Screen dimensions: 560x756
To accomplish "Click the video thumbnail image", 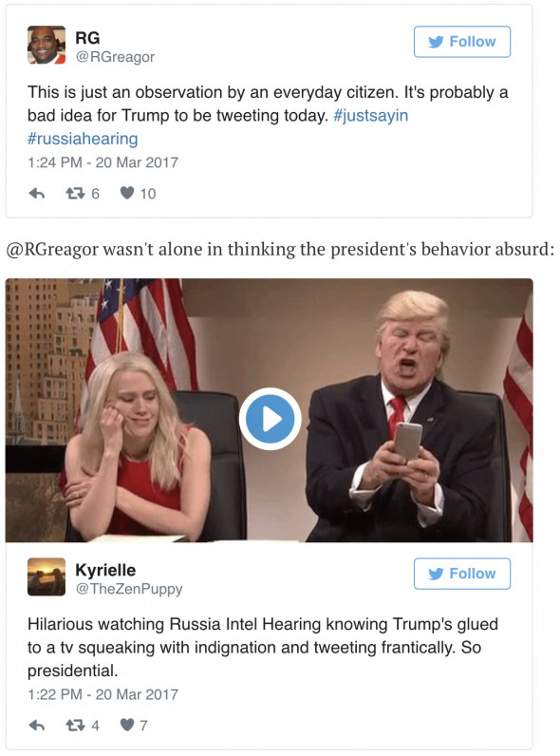I will tap(269, 410).
